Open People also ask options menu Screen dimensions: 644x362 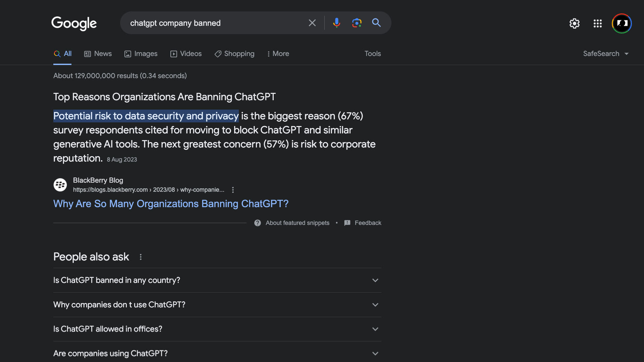point(141,257)
